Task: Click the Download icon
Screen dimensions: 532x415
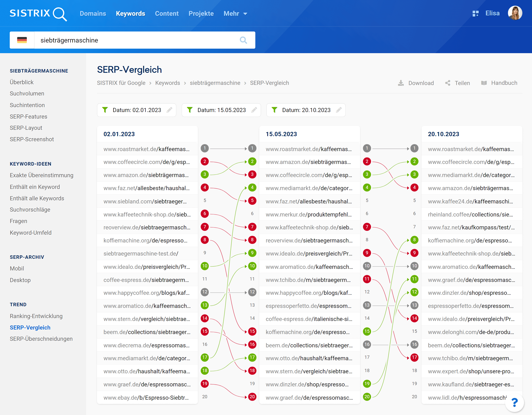Action: pos(401,83)
